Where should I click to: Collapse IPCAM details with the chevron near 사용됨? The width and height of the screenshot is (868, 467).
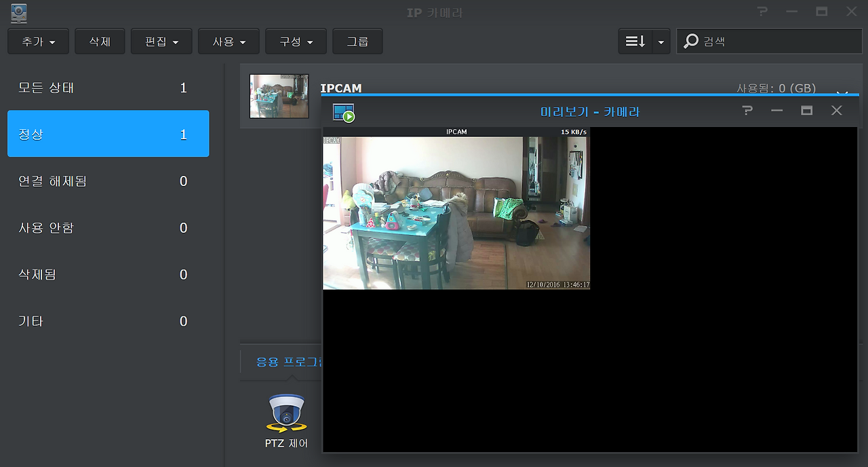[x=842, y=92]
